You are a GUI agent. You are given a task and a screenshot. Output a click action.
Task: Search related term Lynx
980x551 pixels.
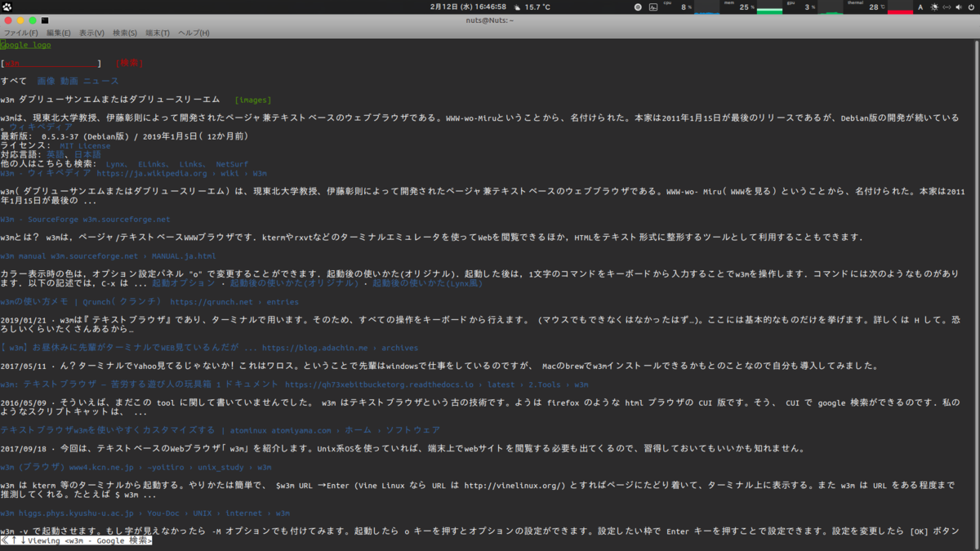point(116,164)
